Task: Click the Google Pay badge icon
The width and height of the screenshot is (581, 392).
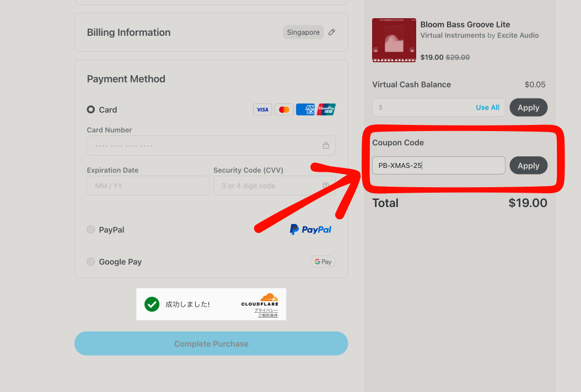Action: coord(322,262)
